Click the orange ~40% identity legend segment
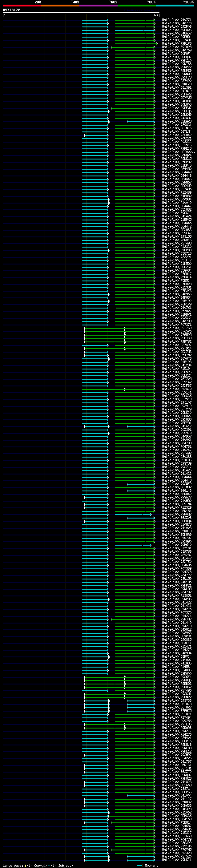197x868 pixels. 60,6
